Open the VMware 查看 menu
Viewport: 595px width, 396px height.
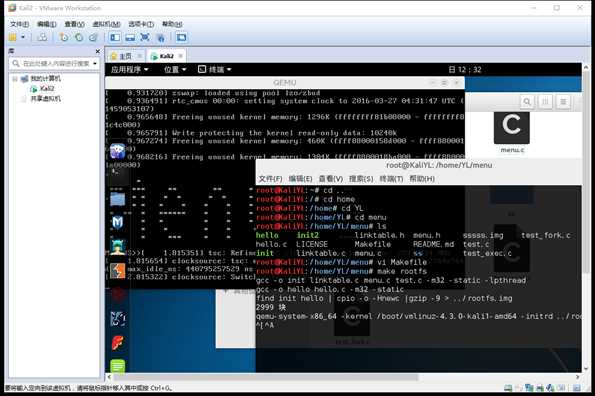point(74,24)
